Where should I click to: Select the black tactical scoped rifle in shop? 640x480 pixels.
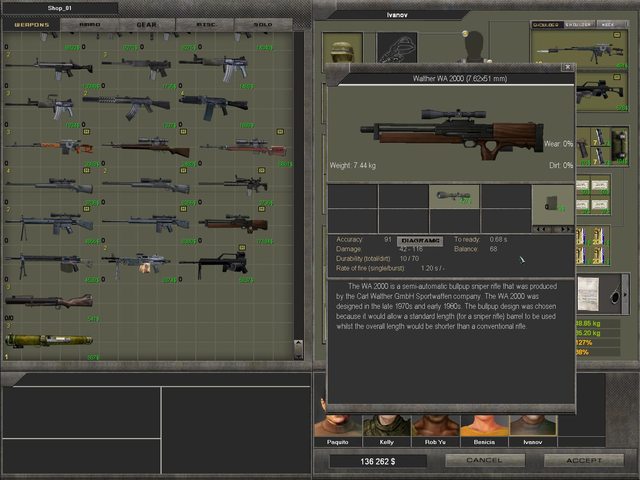(x=233, y=184)
